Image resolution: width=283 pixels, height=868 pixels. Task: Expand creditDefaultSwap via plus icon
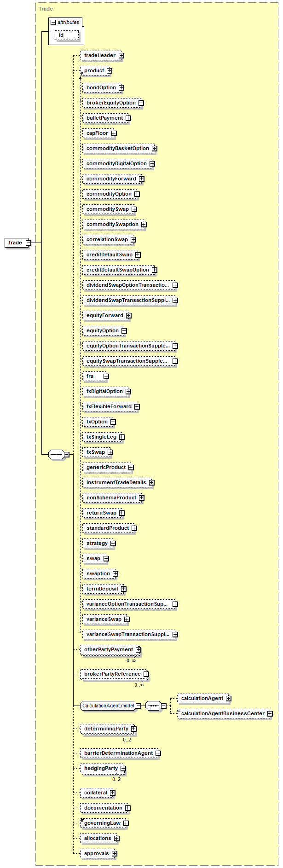click(138, 255)
